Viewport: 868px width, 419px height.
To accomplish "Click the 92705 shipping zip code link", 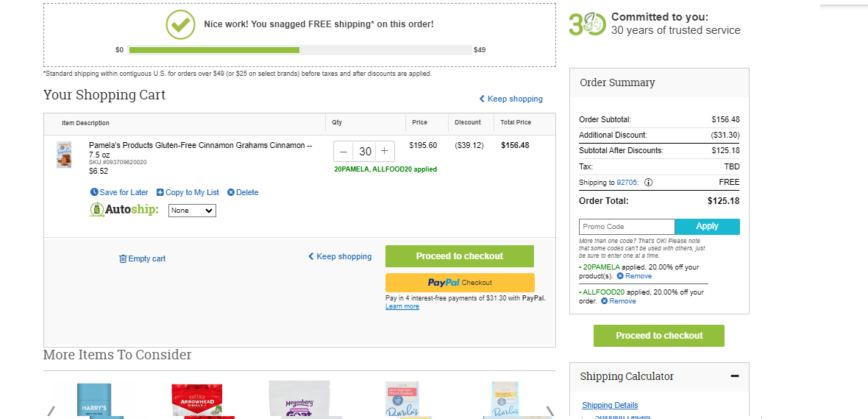I will pyautogui.click(x=628, y=183).
